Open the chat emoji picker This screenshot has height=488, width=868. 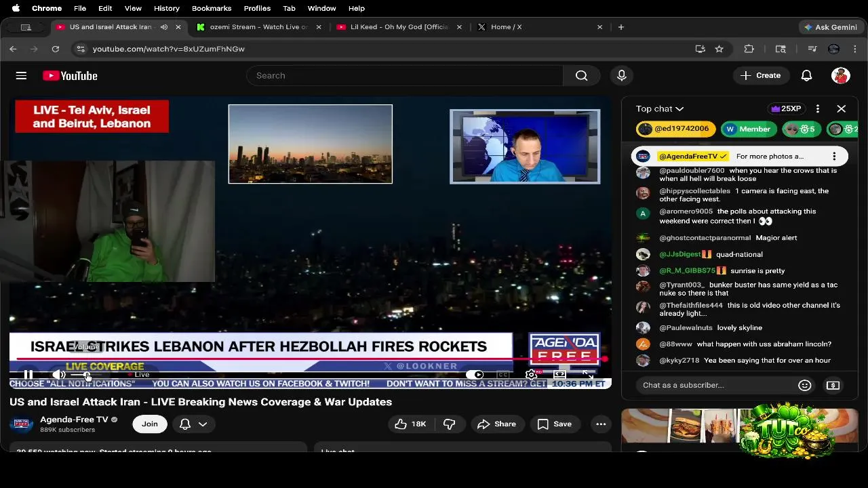click(x=805, y=385)
